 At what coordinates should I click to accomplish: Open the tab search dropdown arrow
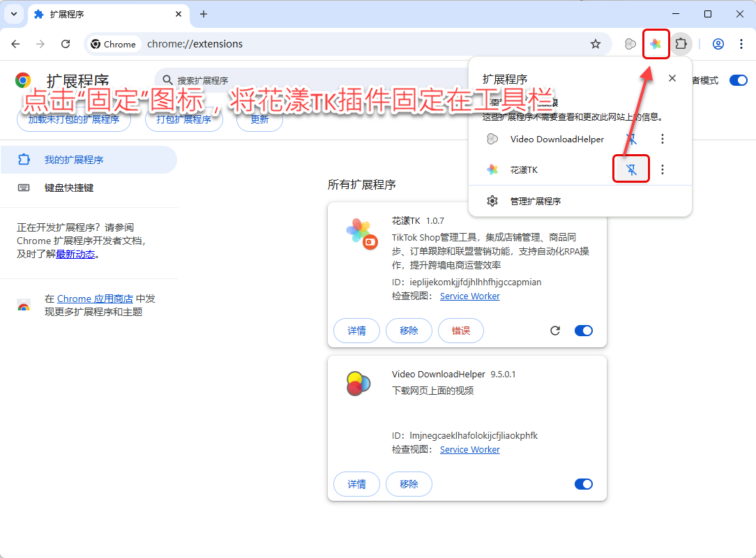coord(14,14)
